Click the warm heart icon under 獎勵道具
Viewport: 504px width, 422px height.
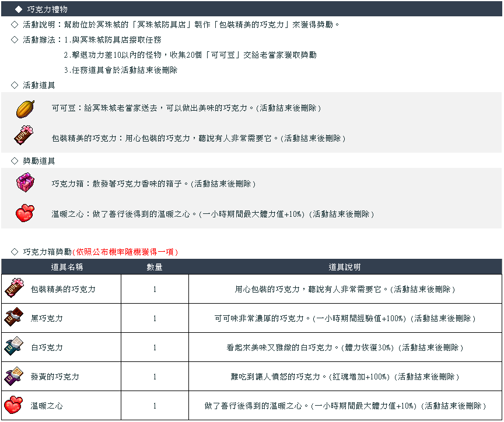click(x=25, y=213)
